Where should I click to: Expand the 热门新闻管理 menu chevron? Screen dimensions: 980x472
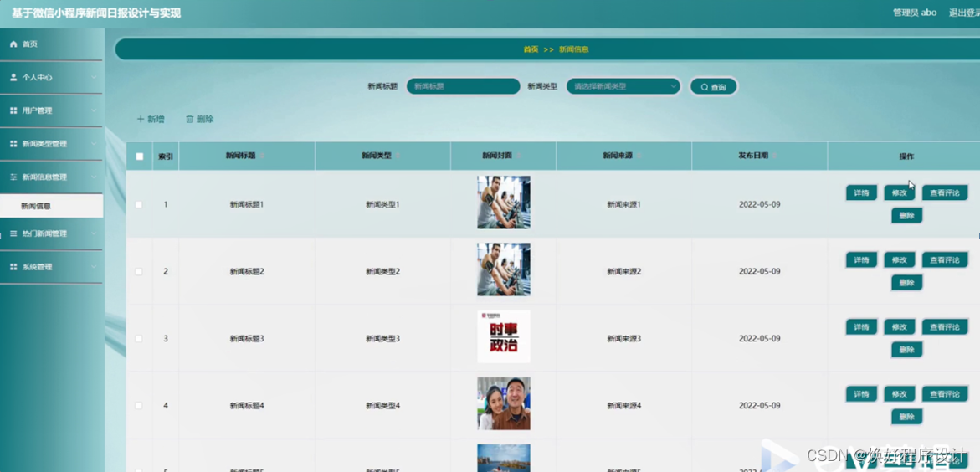tap(94, 233)
